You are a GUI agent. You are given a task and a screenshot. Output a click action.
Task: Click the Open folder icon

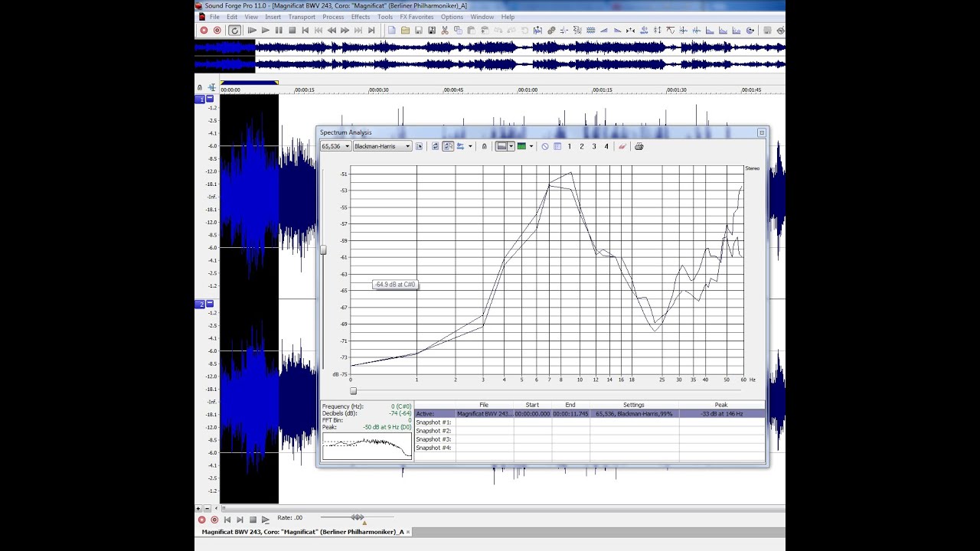click(x=405, y=31)
